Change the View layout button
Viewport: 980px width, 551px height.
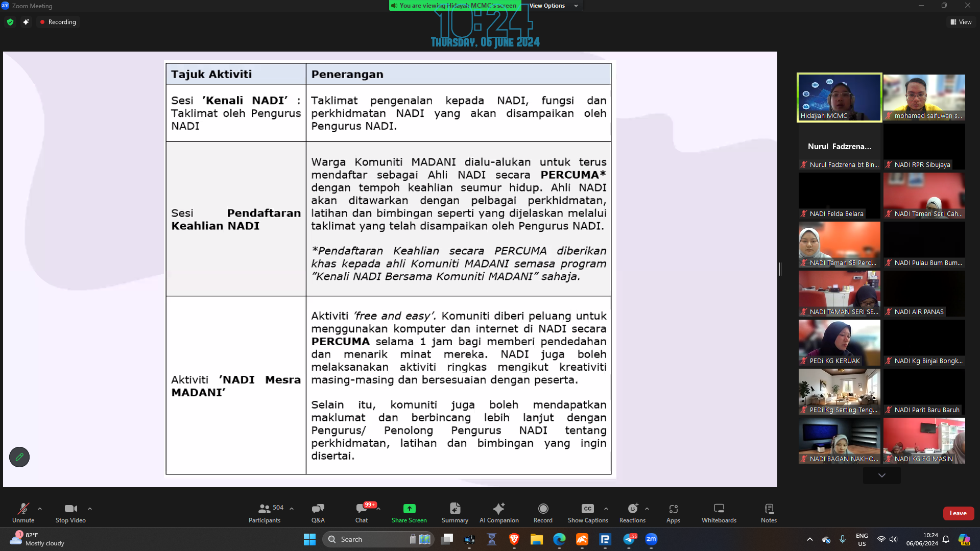point(961,22)
